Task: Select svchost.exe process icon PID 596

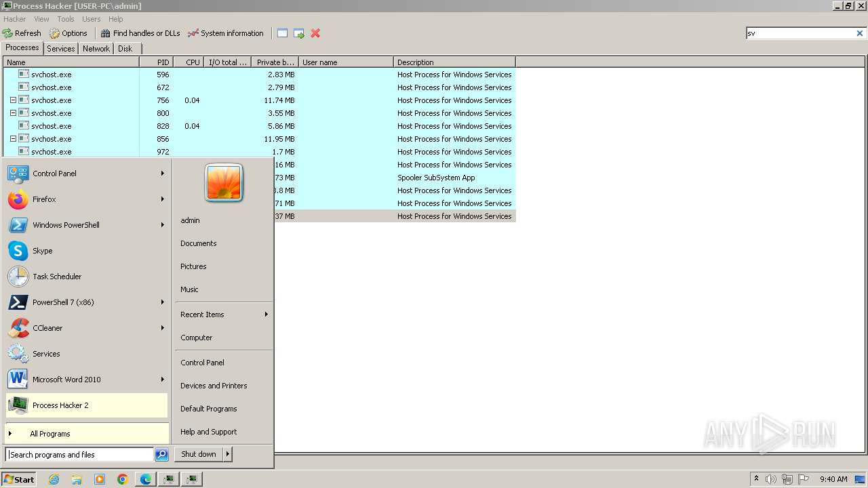Action: [x=24, y=75]
